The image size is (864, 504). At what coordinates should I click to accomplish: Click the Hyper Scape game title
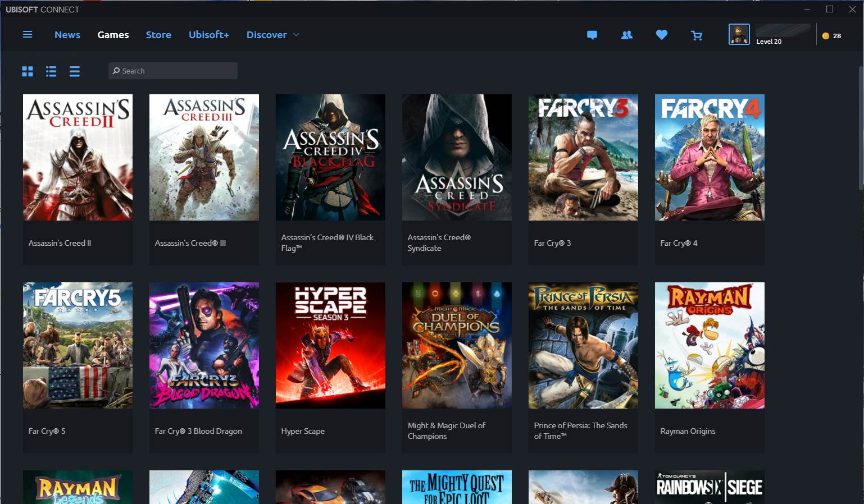point(303,431)
